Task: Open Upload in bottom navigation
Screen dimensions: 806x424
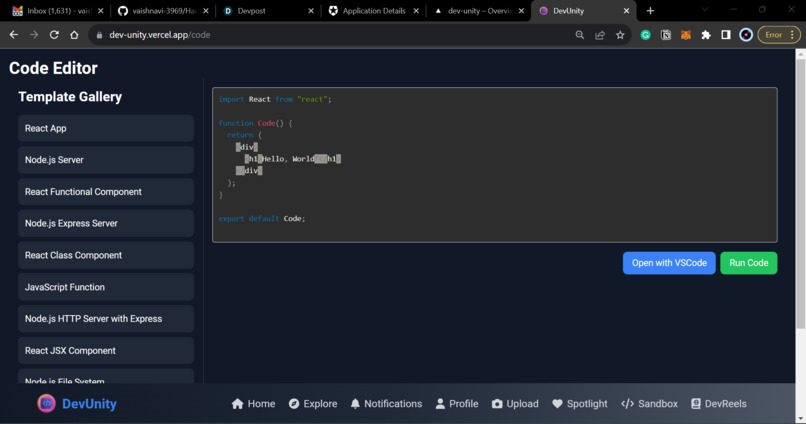Action: click(x=515, y=404)
